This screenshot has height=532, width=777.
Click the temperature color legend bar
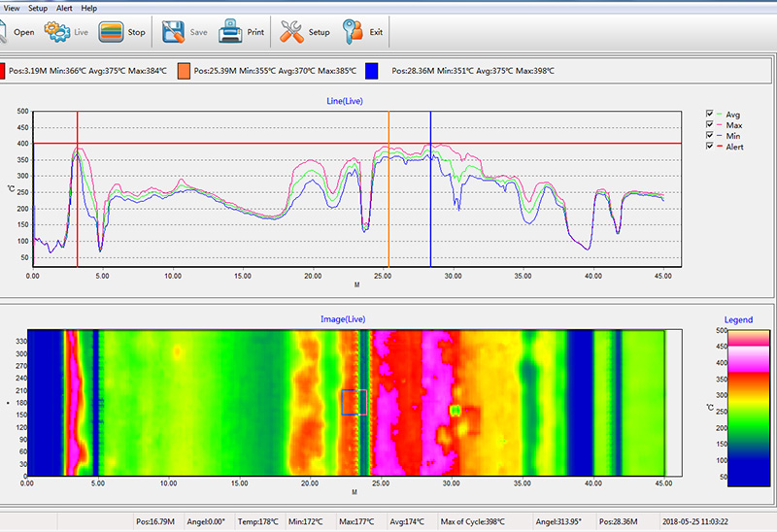pyautogui.click(x=749, y=408)
